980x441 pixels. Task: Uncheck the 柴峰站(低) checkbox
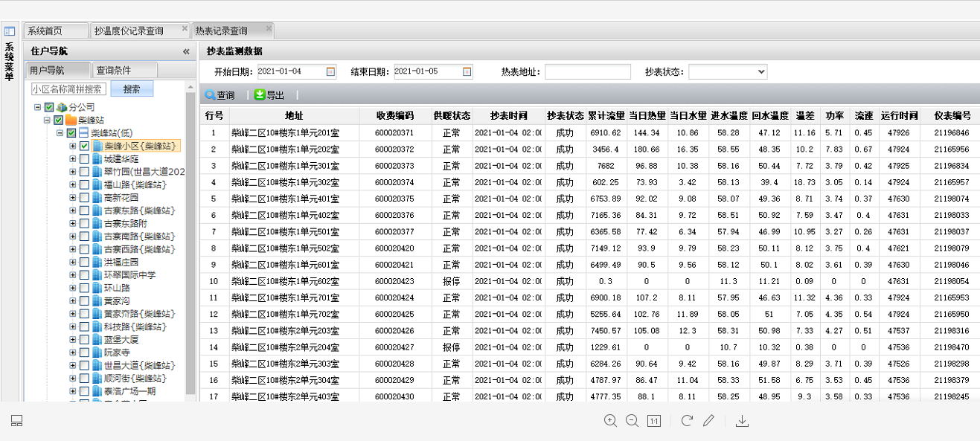click(72, 133)
